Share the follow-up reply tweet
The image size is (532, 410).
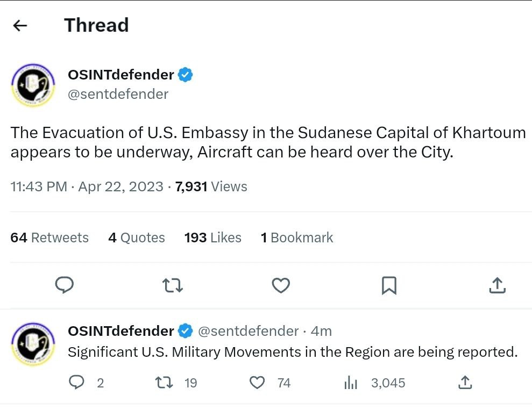(x=465, y=383)
